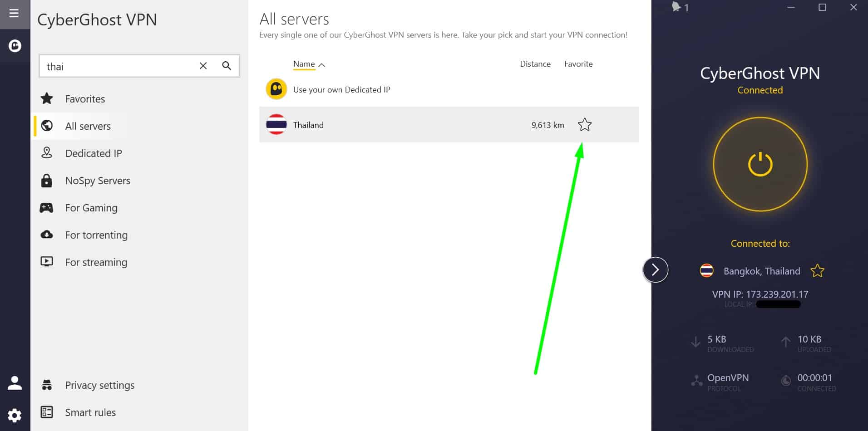Click the For streaming play icon
Screen dimensions: 868x431
(x=47, y=262)
